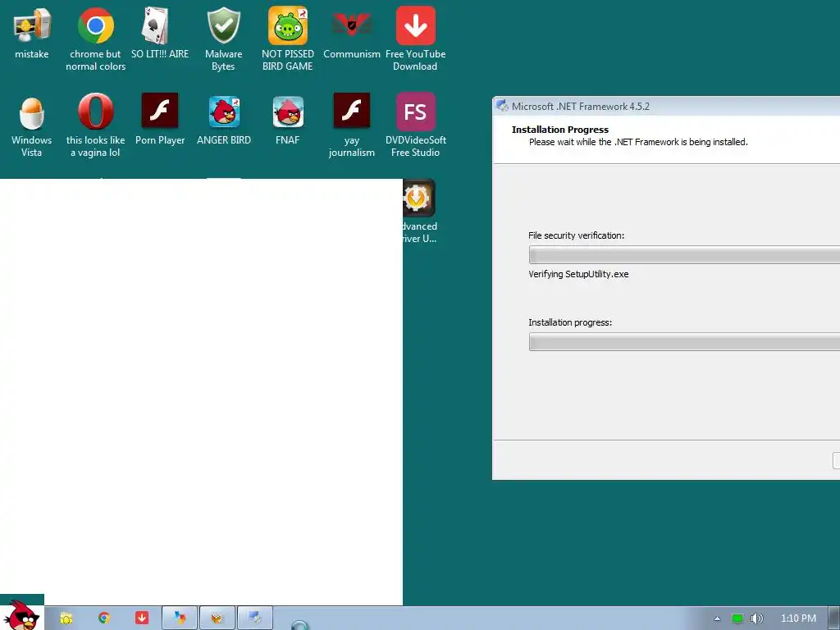Click the Communism desktop icon
Viewport: 840px width, 630px height.
pyautogui.click(x=351, y=33)
